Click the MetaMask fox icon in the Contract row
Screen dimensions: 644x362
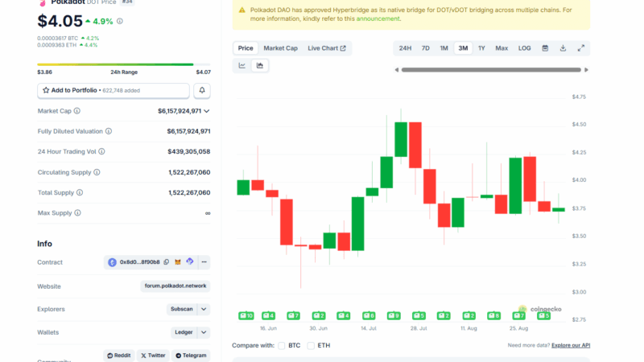click(178, 262)
